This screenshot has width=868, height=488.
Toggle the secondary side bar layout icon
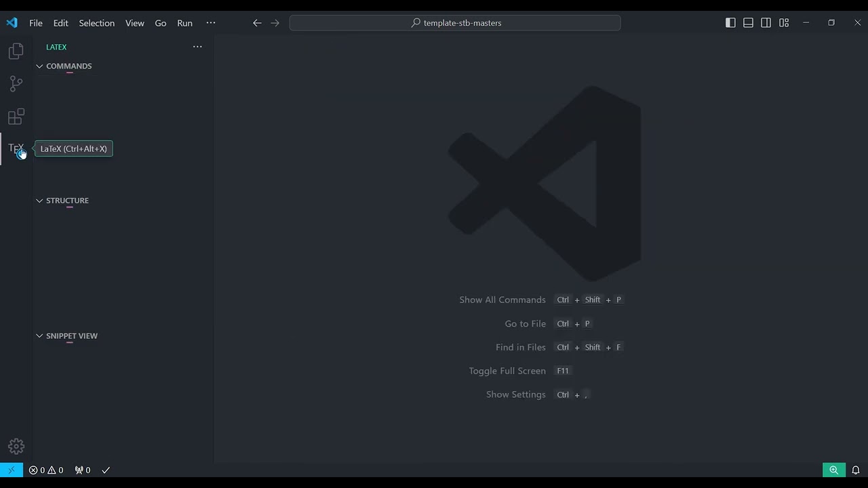coord(766,23)
